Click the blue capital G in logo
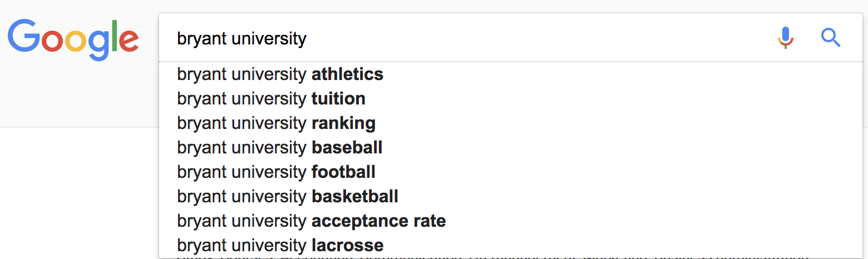 23,34
